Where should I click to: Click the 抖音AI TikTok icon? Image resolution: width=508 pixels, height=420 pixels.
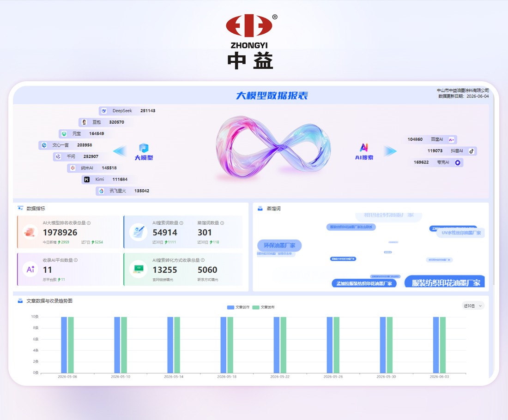point(472,151)
